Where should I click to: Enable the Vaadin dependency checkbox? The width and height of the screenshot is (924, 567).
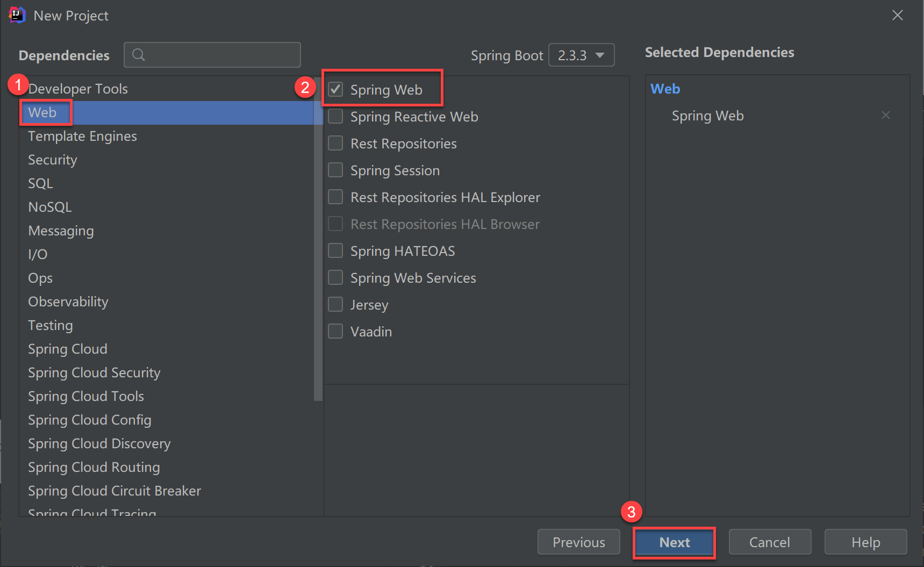pyautogui.click(x=335, y=331)
